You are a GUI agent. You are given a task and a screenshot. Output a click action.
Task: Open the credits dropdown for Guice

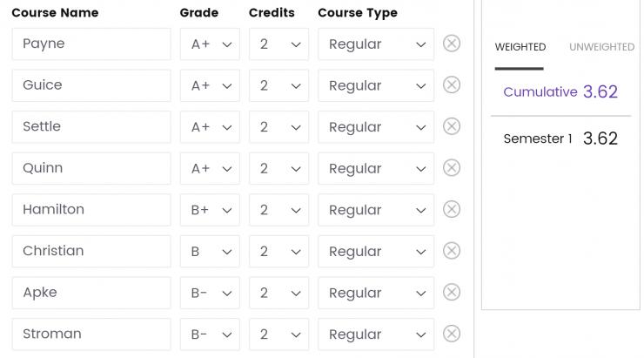point(278,85)
